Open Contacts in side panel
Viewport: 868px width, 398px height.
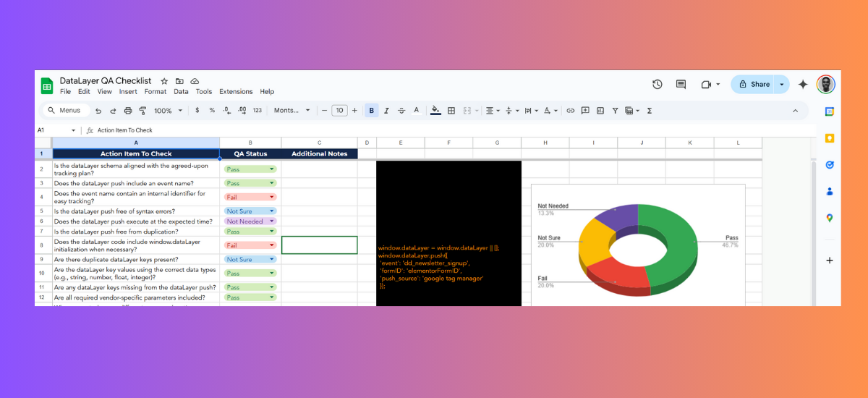(830, 191)
